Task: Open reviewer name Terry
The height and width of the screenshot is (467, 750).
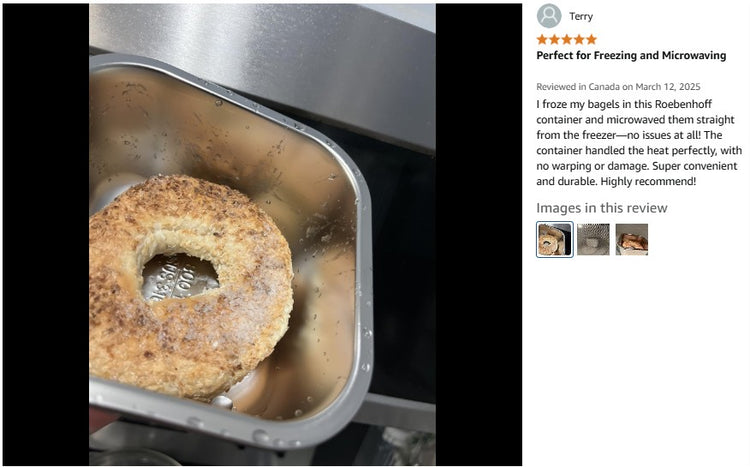Action: coord(581,16)
